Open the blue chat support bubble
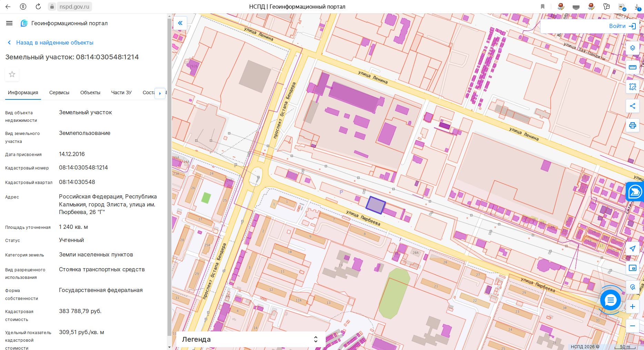Viewport: 644px width, 350px height. pyautogui.click(x=610, y=300)
